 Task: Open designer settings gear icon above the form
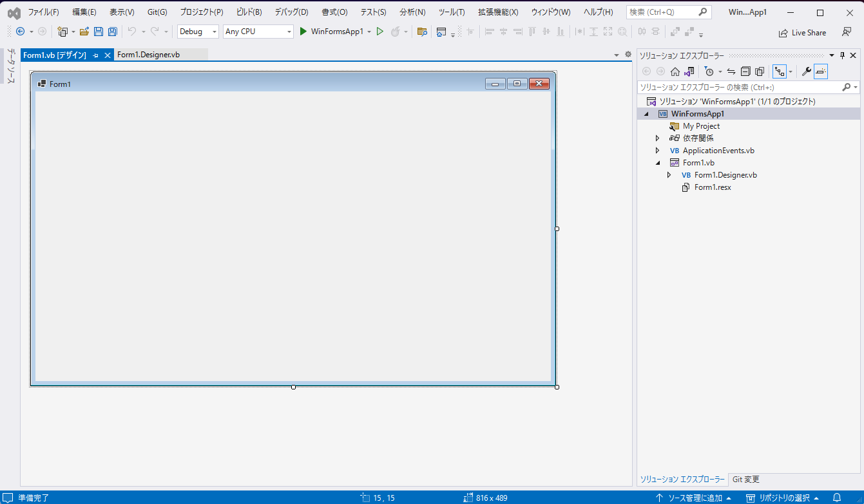(x=628, y=55)
